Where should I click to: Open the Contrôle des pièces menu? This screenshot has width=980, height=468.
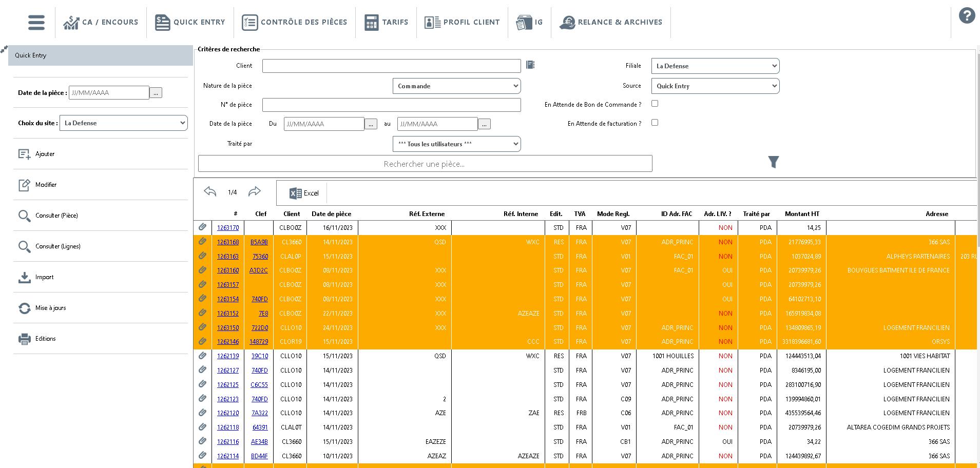point(295,22)
